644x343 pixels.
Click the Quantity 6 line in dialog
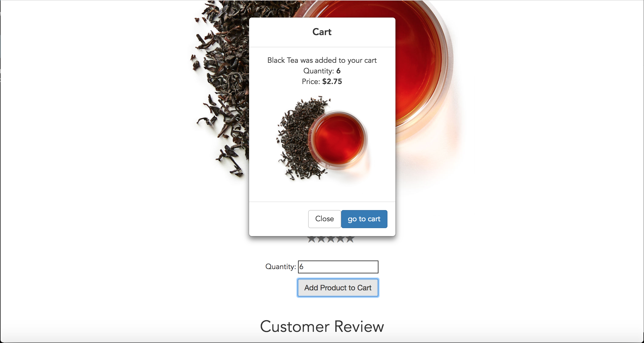(322, 71)
